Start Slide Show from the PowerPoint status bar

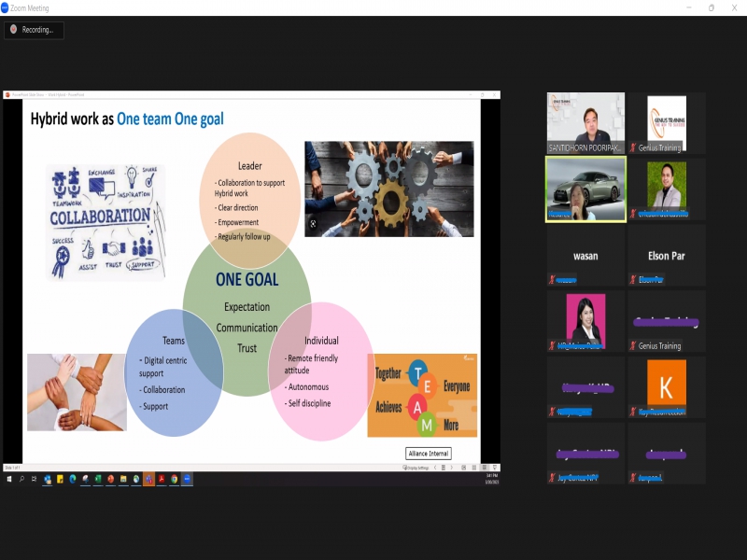click(x=495, y=468)
